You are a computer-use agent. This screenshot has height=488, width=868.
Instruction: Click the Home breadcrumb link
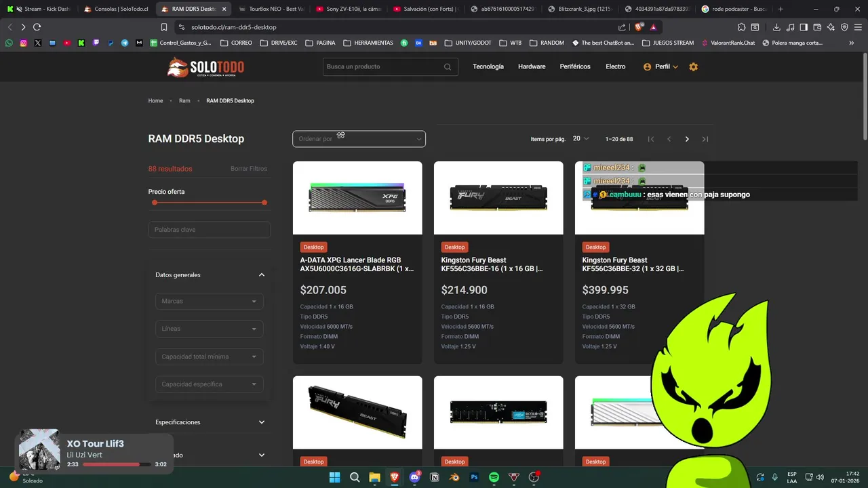(x=155, y=101)
